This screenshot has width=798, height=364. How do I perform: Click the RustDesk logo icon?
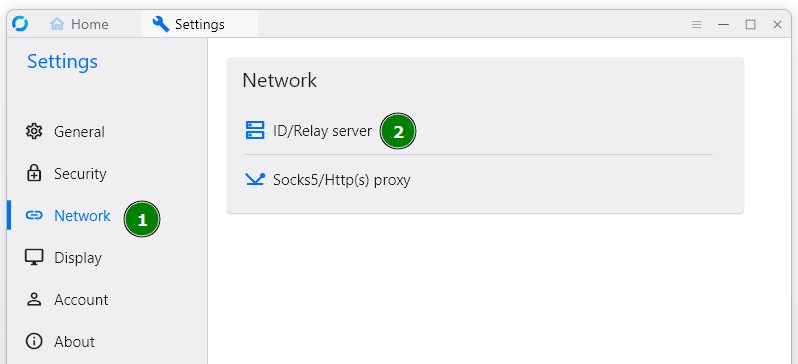pos(20,23)
